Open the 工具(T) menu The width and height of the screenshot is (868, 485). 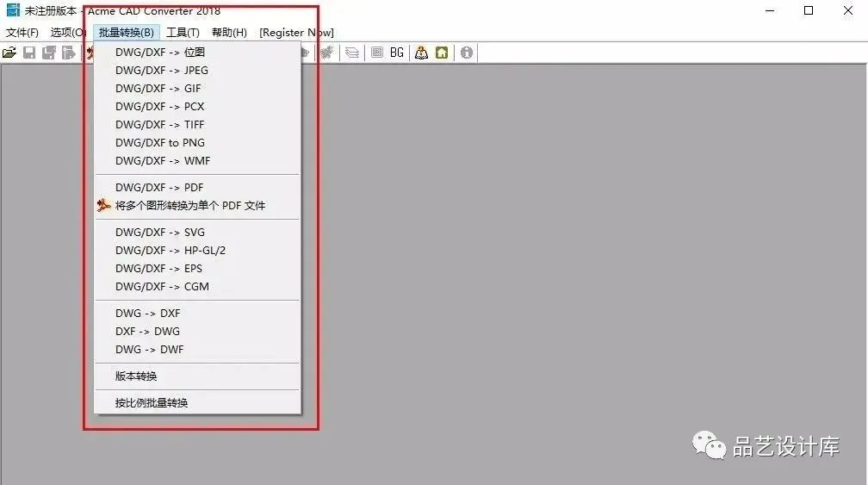pyautogui.click(x=183, y=33)
